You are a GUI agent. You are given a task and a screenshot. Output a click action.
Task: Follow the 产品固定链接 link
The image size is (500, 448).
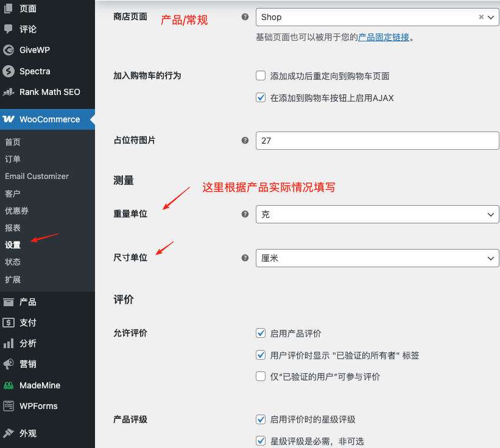pos(383,37)
